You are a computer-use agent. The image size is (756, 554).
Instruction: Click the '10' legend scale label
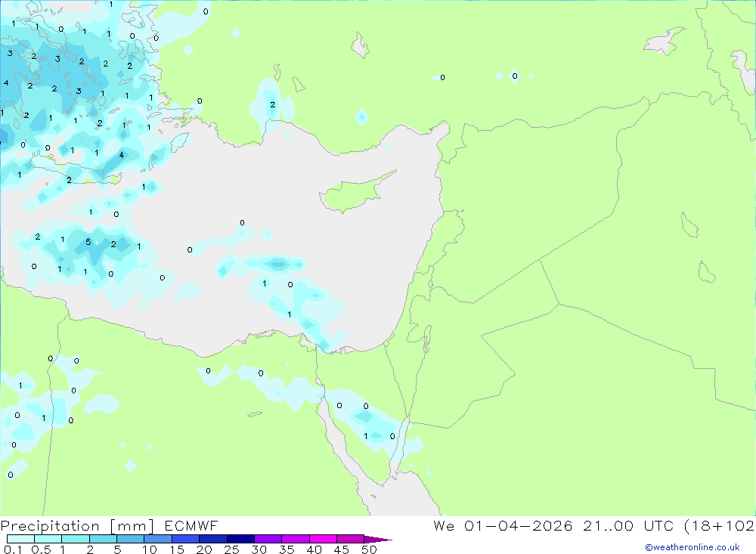point(150,549)
